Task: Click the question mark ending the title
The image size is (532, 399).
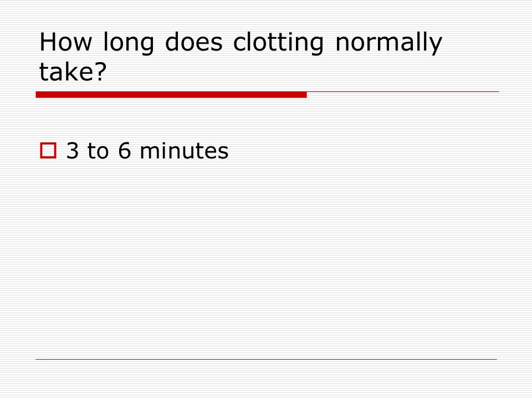Action: coord(101,71)
